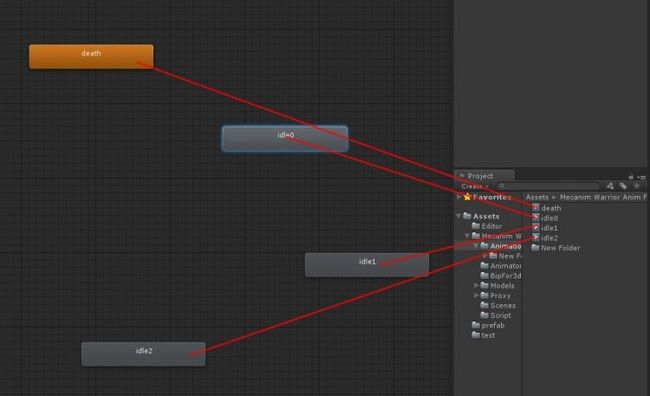Open the Create dropdown in Project panel

coord(475,187)
